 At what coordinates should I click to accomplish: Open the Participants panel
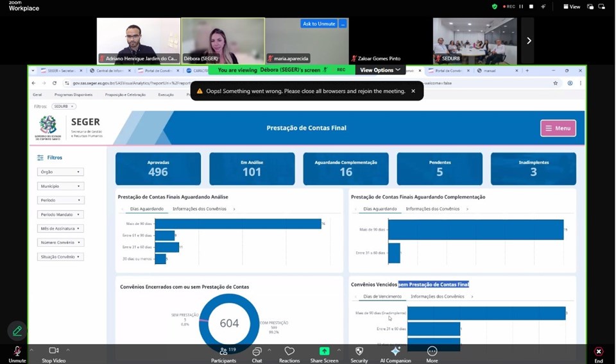223,351
